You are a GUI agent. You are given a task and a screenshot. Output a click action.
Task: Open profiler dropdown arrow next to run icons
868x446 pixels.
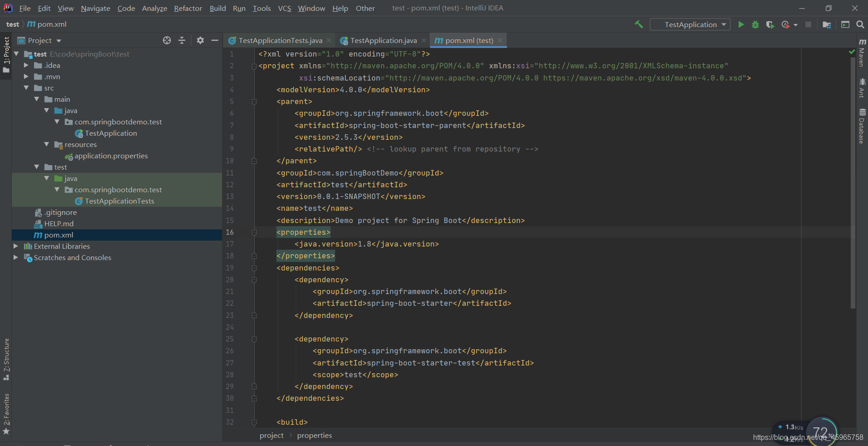(796, 25)
